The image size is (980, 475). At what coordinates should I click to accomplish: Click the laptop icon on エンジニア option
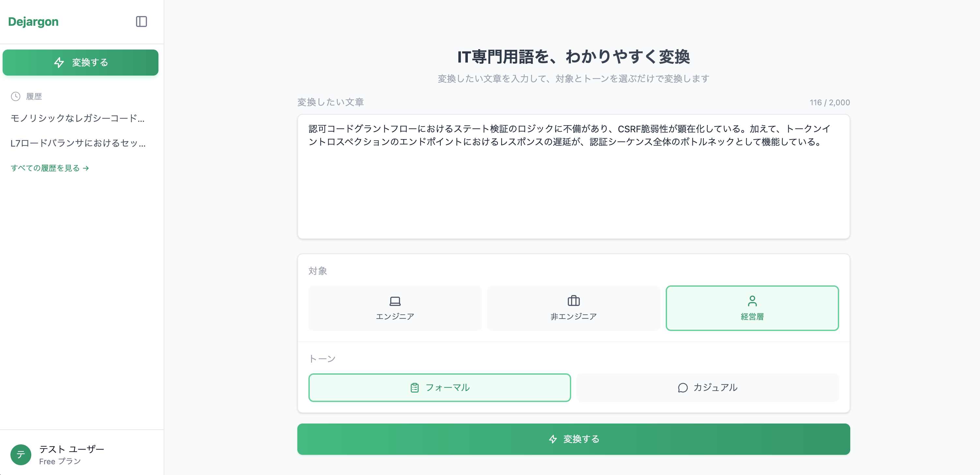pyautogui.click(x=395, y=302)
